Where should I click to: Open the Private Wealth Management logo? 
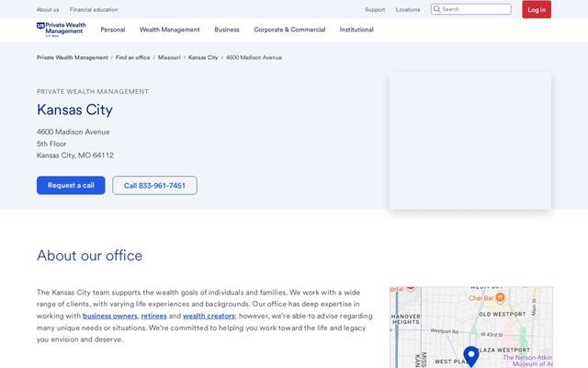pyautogui.click(x=62, y=29)
